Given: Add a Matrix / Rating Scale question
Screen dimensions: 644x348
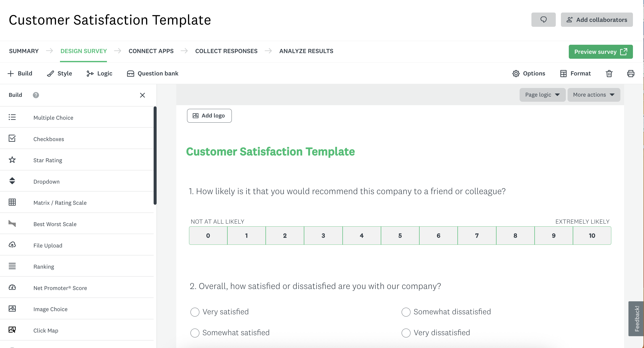Looking at the screenshot, I should [60, 203].
